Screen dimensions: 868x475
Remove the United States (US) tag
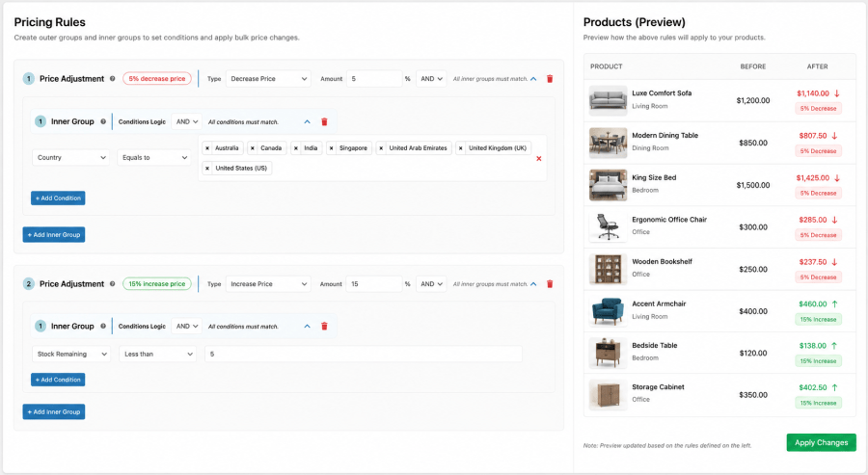207,168
